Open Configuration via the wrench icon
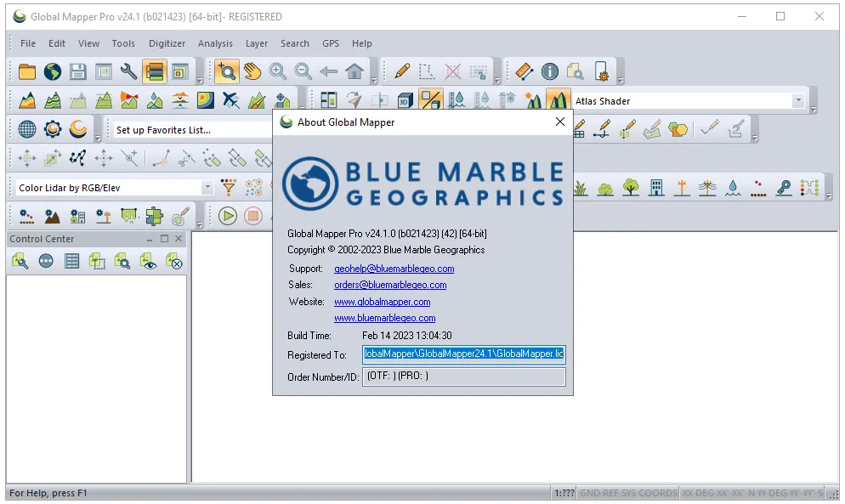845x504 pixels. [x=129, y=71]
